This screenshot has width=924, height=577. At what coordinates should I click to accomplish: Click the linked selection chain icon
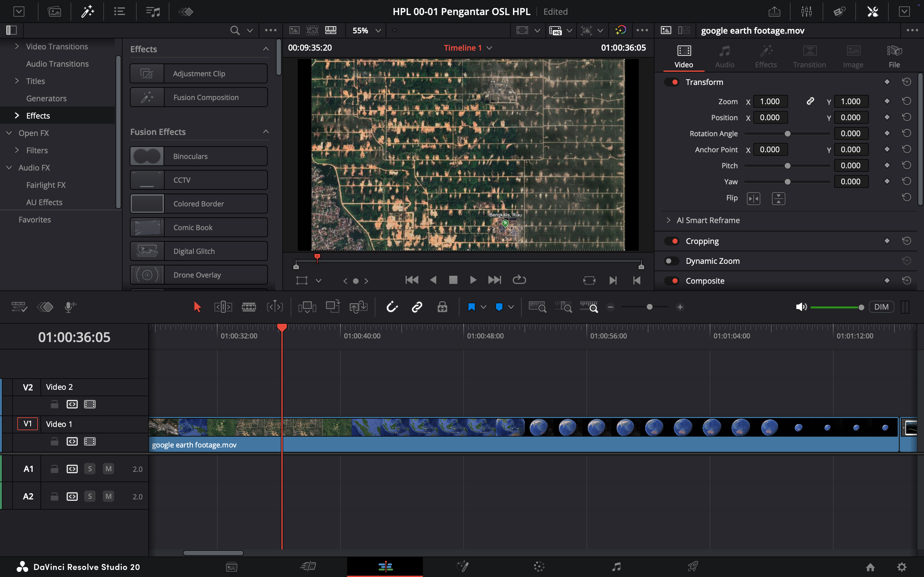(416, 307)
